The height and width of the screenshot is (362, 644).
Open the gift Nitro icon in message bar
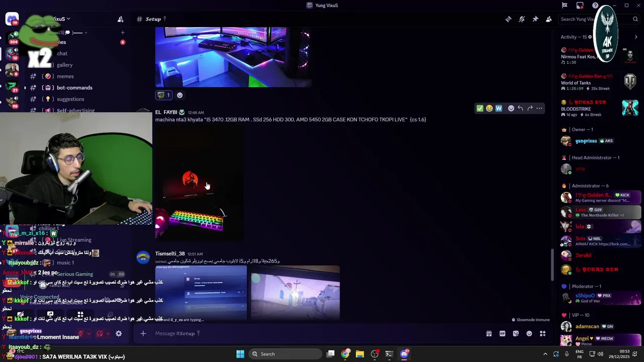coord(489,333)
